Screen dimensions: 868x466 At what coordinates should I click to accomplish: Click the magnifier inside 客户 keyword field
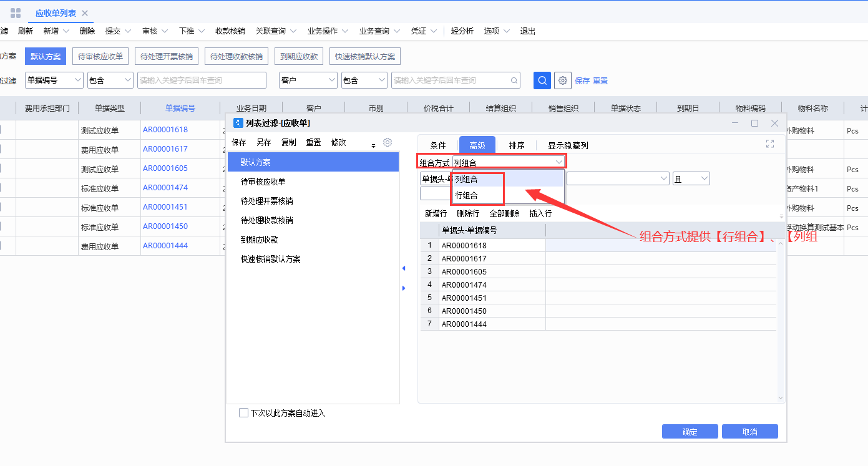(514, 80)
